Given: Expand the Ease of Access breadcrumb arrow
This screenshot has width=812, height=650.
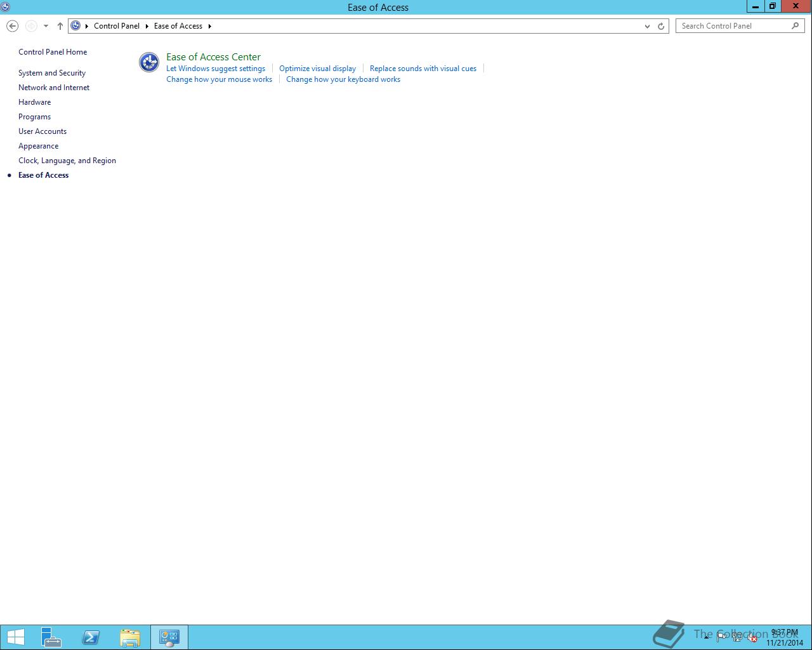Looking at the screenshot, I should click(209, 26).
